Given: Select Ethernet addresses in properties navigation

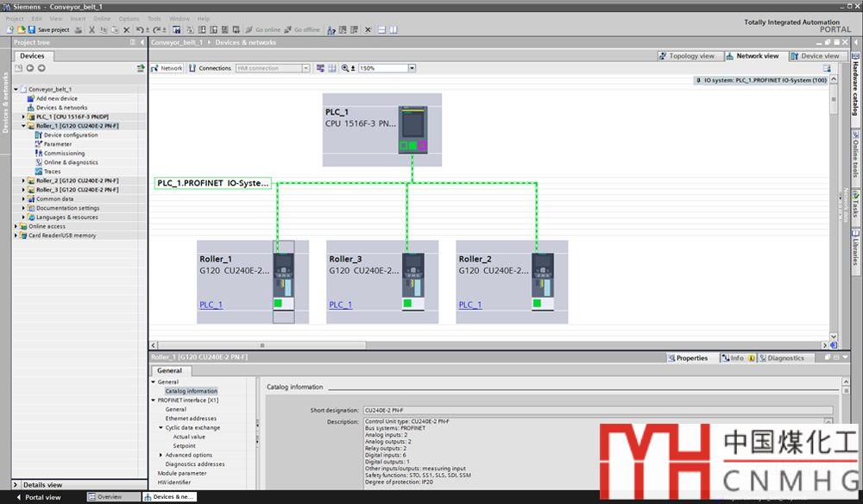Looking at the screenshot, I should (191, 419).
